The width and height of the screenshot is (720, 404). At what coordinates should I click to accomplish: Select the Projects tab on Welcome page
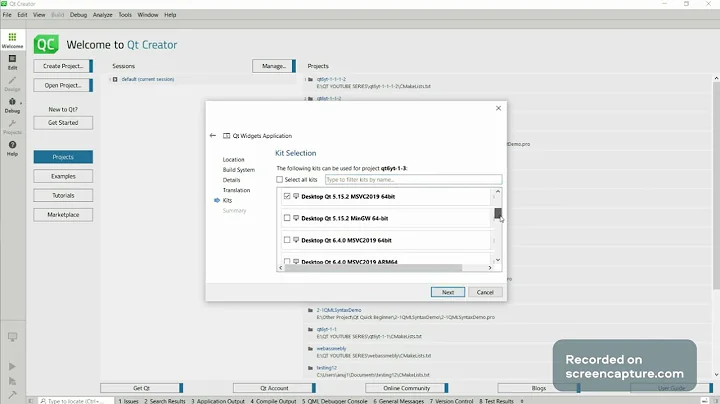point(63,157)
